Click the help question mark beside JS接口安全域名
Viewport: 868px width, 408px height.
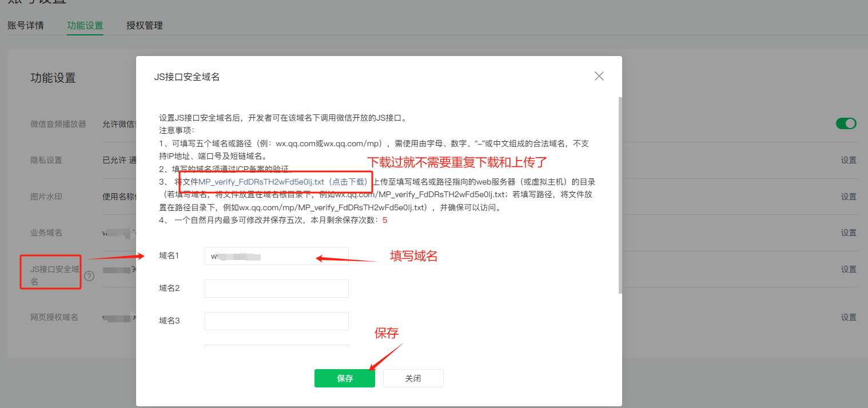89,277
